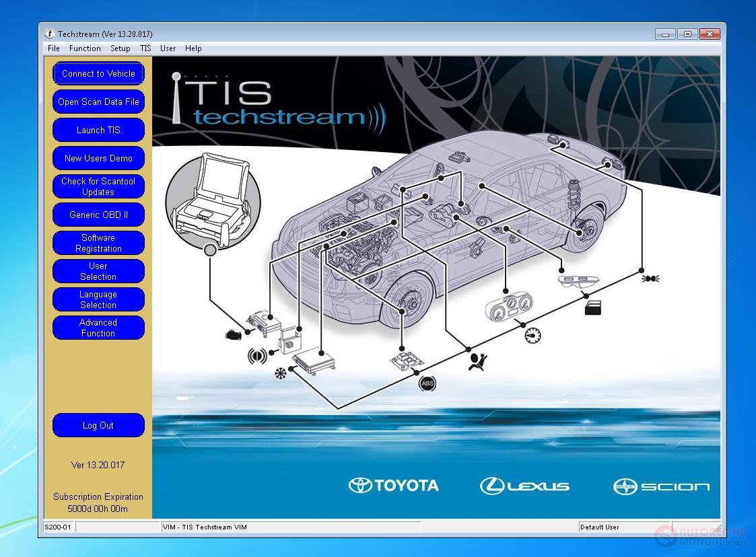
Task: Click the snowflake air conditioning icon
Action: 280,373
